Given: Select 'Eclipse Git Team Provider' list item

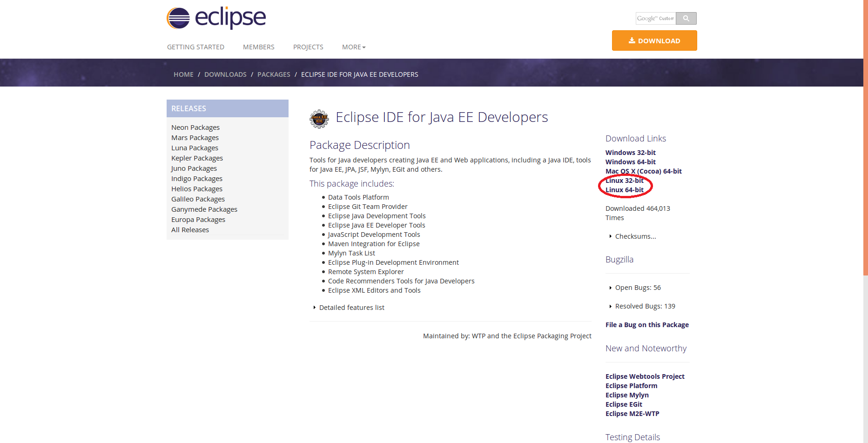Looking at the screenshot, I should click(x=368, y=207).
